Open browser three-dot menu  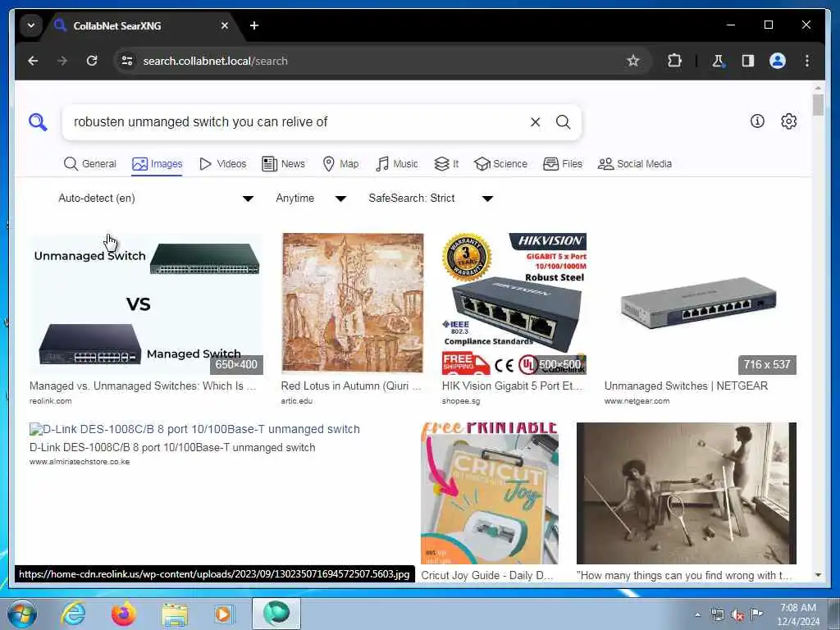tap(807, 61)
